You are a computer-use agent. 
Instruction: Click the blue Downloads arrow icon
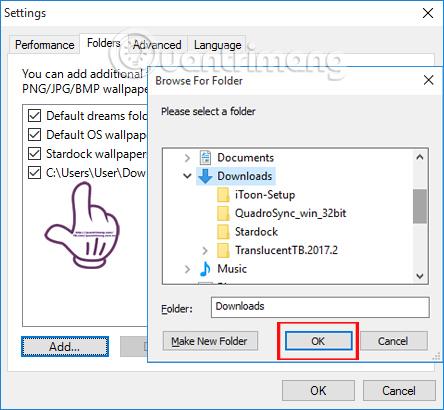[205, 176]
